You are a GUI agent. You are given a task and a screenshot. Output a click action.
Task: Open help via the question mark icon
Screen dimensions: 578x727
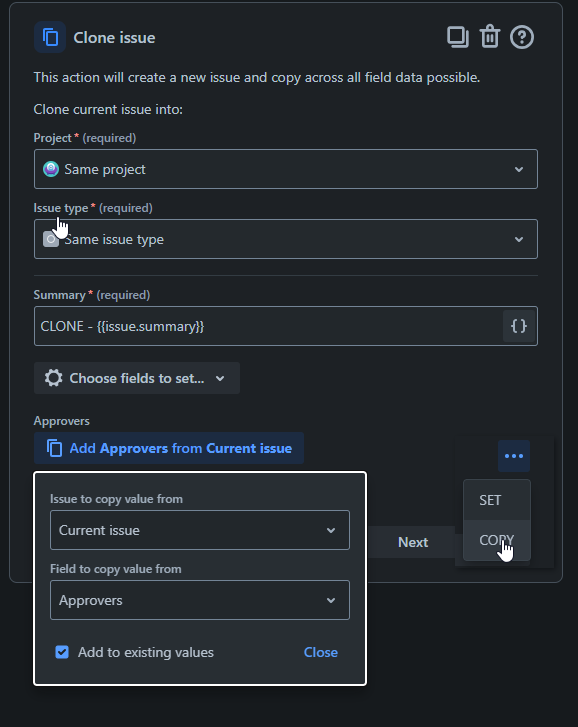pos(522,37)
